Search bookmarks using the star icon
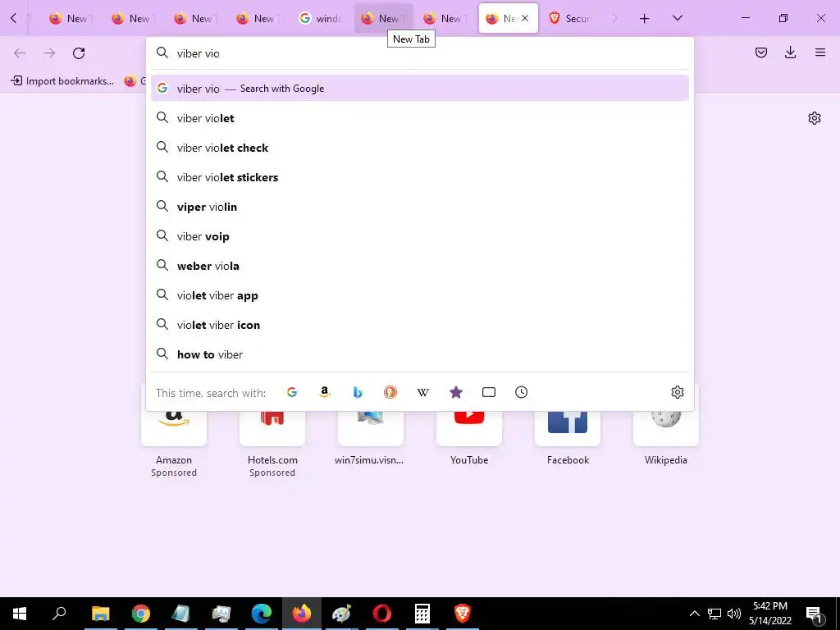This screenshot has width=840, height=630. point(456,393)
